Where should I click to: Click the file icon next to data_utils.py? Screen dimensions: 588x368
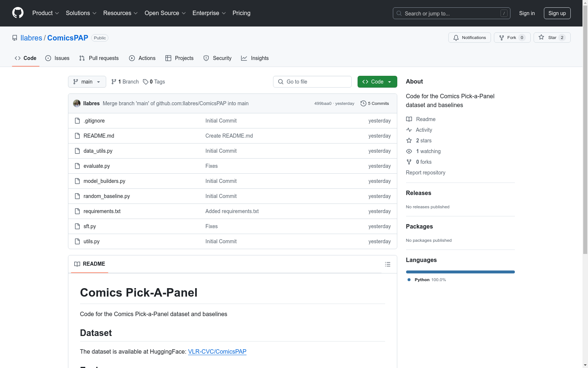pyautogui.click(x=77, y=151)
